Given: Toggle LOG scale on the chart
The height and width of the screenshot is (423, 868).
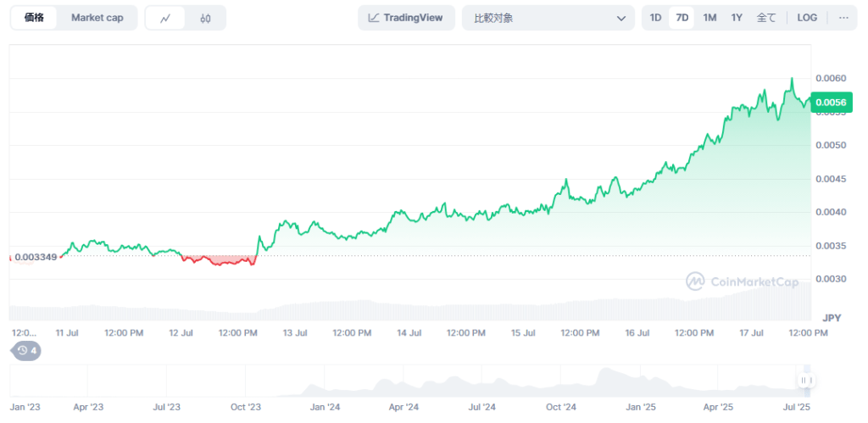Looking at the screenshot, I should [x=807, y=18].
